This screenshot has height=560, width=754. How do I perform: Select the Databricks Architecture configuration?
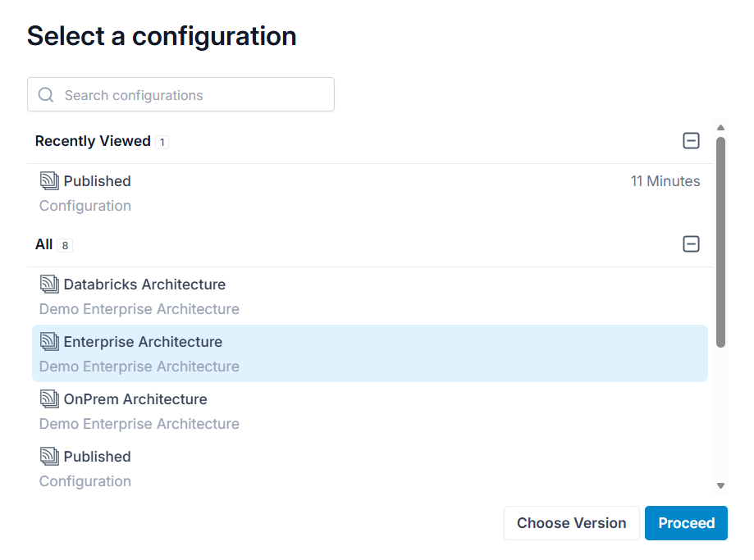pyautogui.click(x=370, y=296)
